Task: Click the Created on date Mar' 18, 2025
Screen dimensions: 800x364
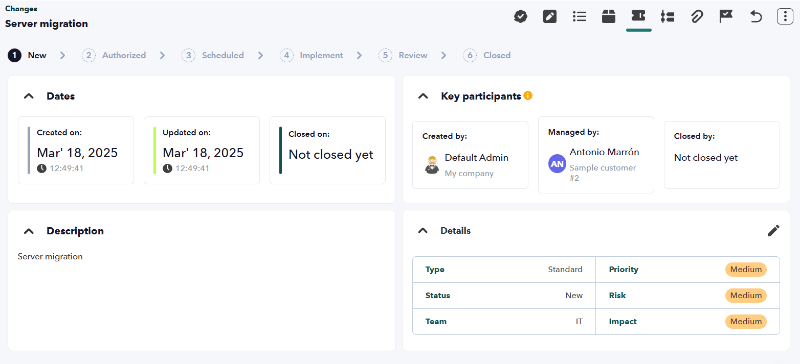Action: pyautogui.click(x=77, y=153)
